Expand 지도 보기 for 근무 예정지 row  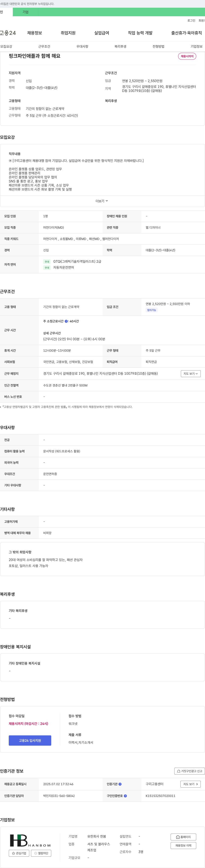[x=190, y=374]
